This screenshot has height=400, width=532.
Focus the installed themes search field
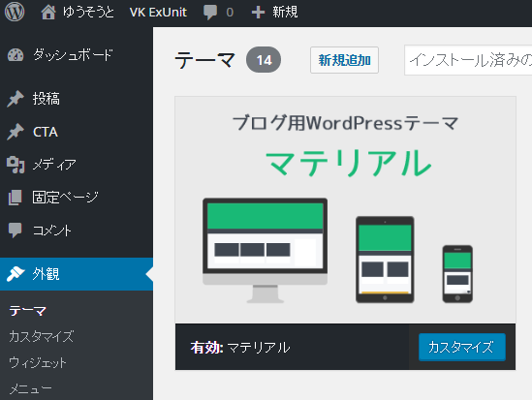[x=468, y=60]
